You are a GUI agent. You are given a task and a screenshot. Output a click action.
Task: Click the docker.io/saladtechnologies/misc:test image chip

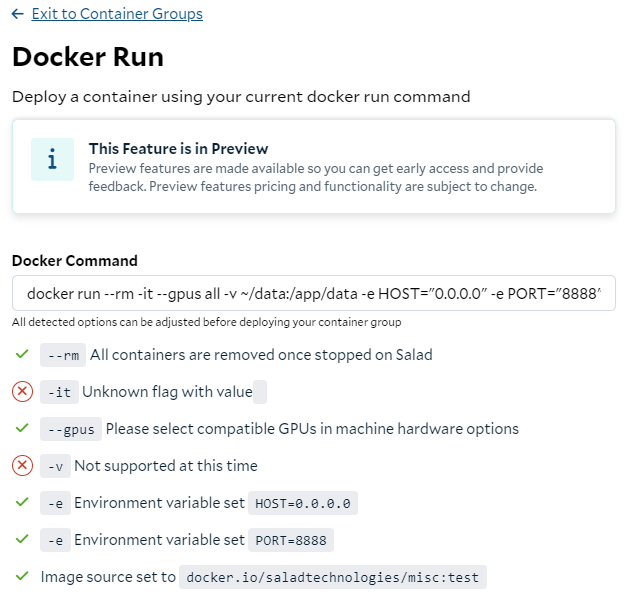333,577
